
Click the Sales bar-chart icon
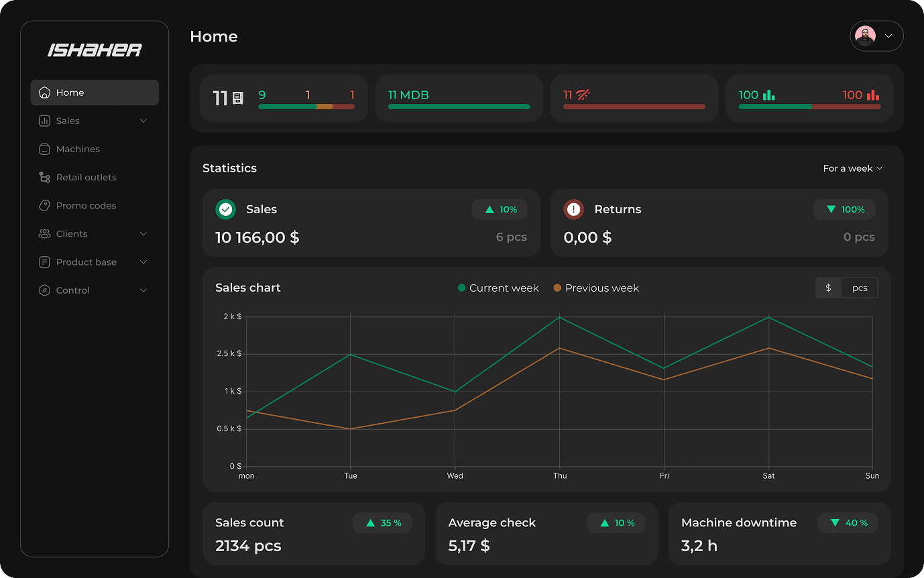[46, 120]
